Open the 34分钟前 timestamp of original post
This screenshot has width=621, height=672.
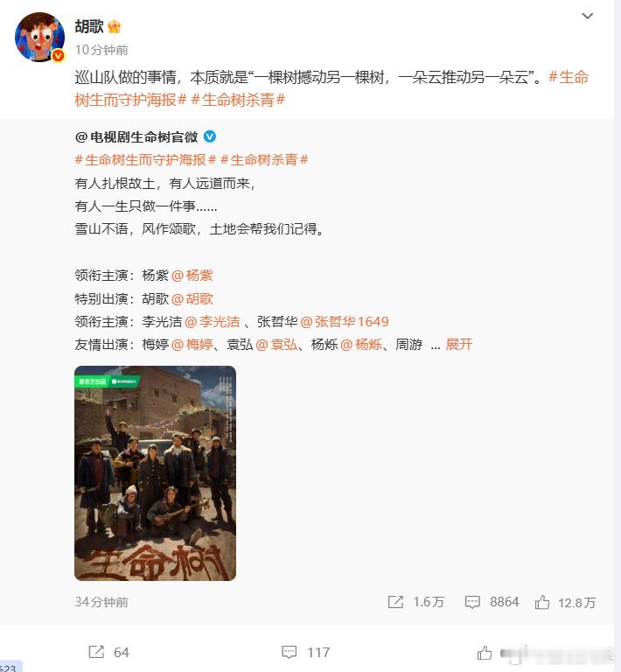(x=101, y=602)
